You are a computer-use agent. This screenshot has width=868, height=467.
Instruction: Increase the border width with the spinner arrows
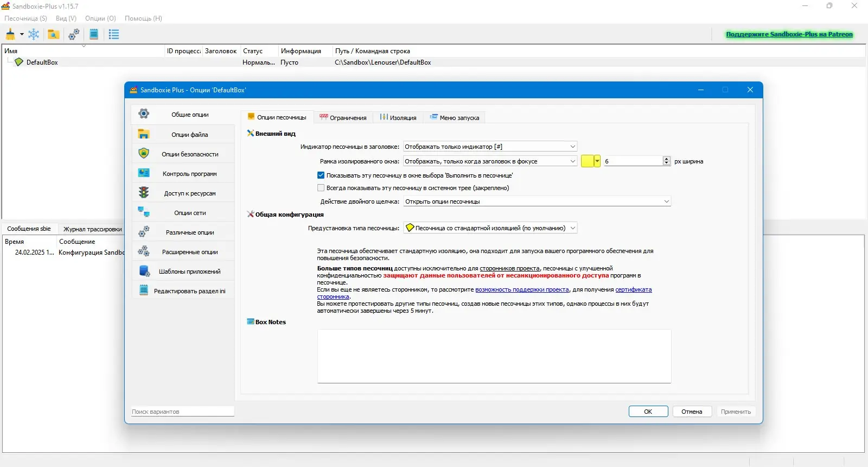667,159
